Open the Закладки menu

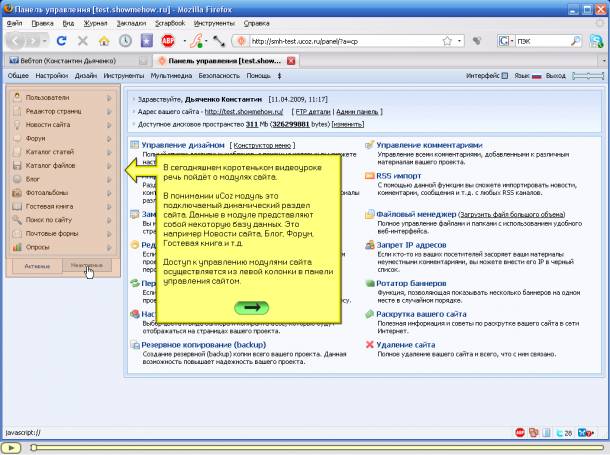(131, 23)
